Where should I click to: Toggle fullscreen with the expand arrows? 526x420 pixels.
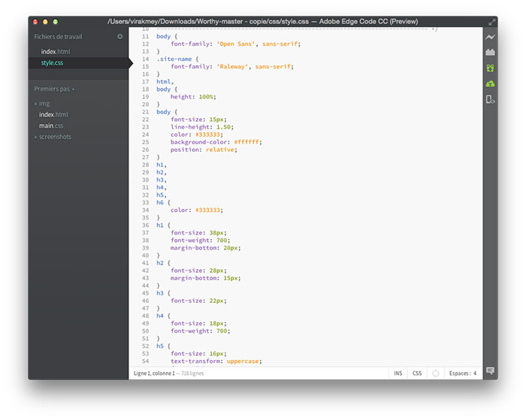pyautogui.click(x=491, y=22)
